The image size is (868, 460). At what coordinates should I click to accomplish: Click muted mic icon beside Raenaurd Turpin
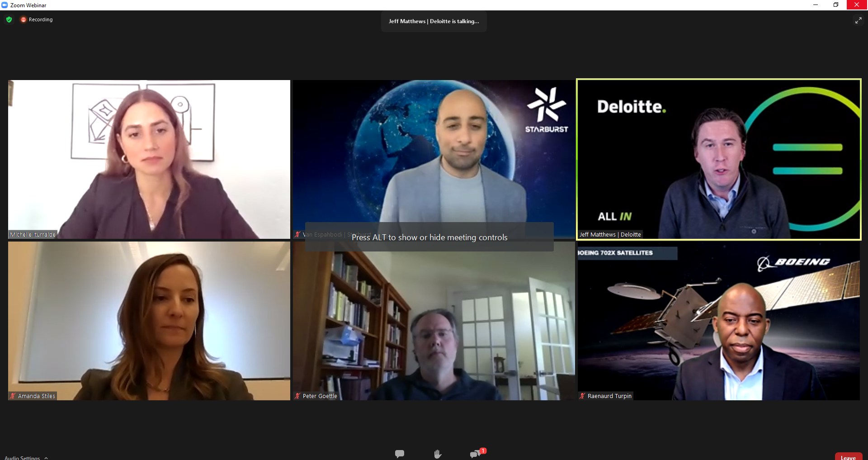tap(582, 396)
